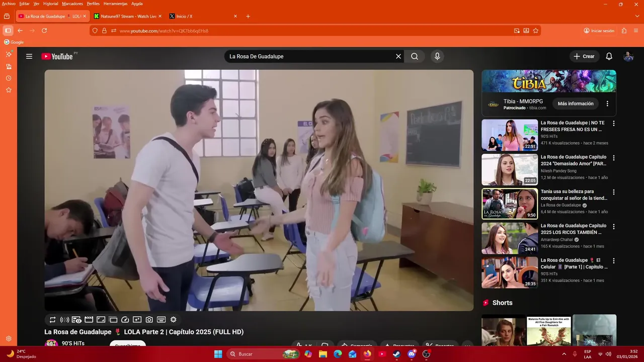Open Discord from the taskbar
Image resolution: width=644 pixels, height=362 pixels.
412,354
